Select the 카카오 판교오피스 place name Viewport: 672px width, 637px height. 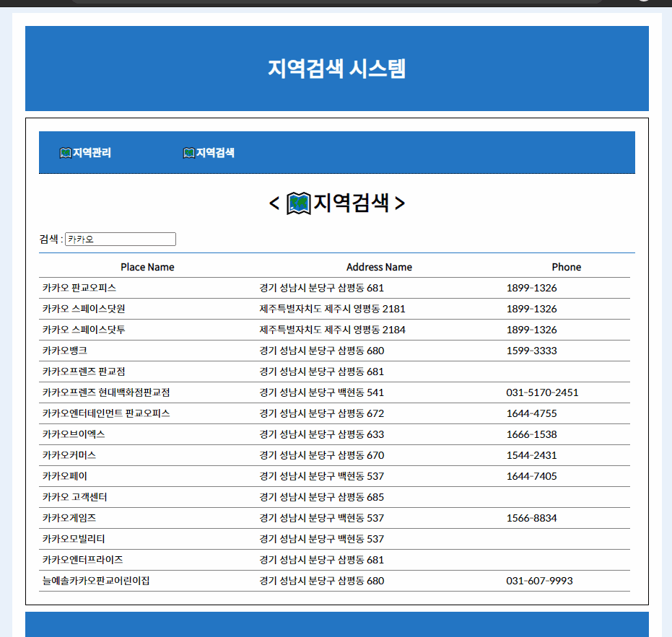[x=79, y=288]
